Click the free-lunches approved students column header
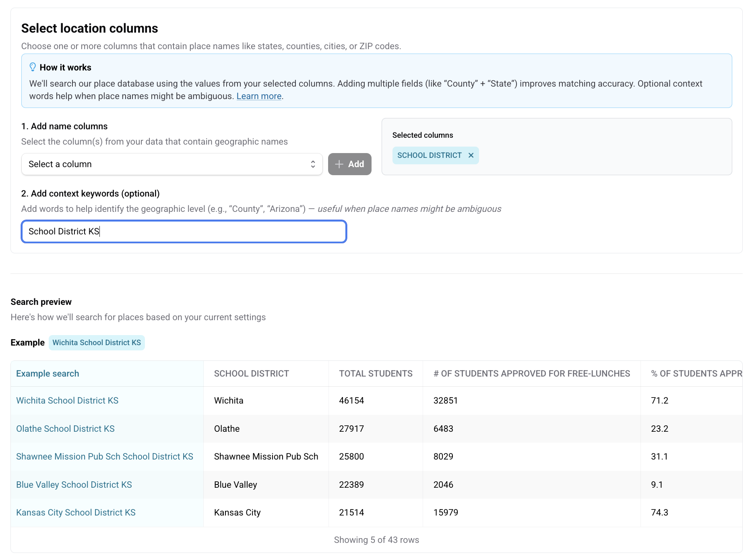 click(531, 374)
